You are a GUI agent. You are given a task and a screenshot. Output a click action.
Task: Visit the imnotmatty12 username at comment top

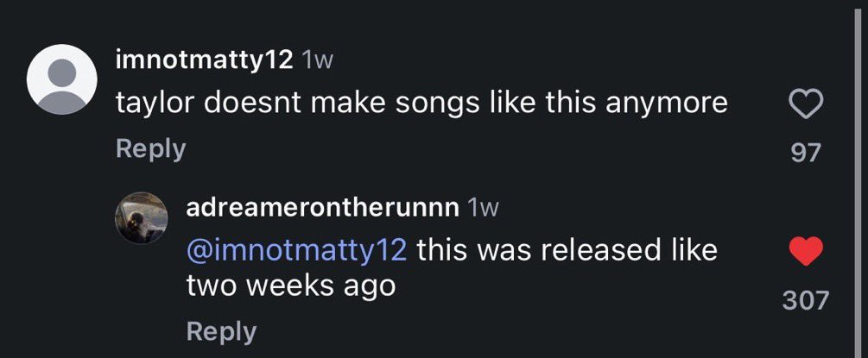click(205, 61)
